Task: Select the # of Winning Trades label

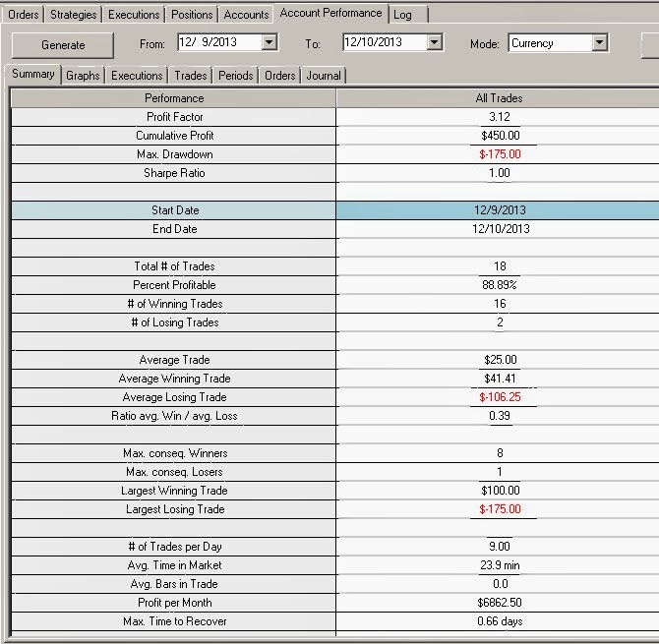Action: click(x=175, y=304)
